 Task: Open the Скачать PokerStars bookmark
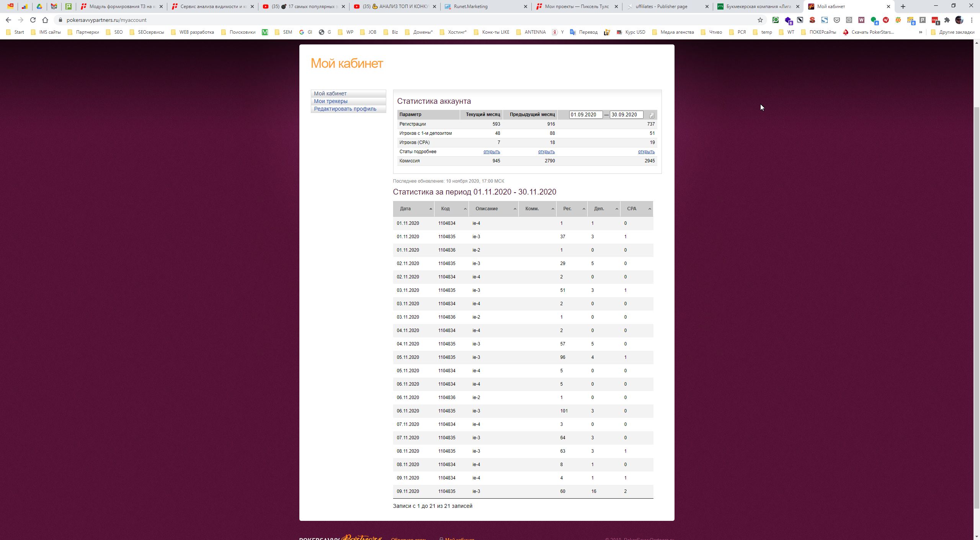pyautogui.click(x=869, y=32)
